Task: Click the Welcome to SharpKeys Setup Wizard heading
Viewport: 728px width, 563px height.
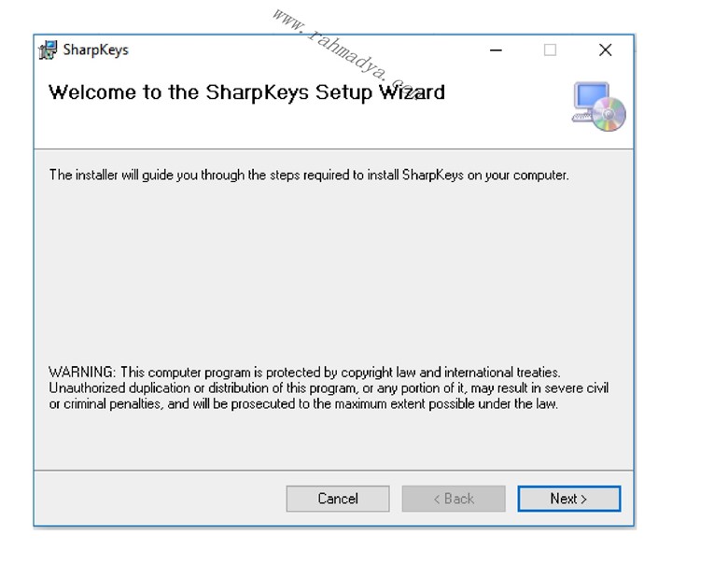Action: (x=246, y=92)
